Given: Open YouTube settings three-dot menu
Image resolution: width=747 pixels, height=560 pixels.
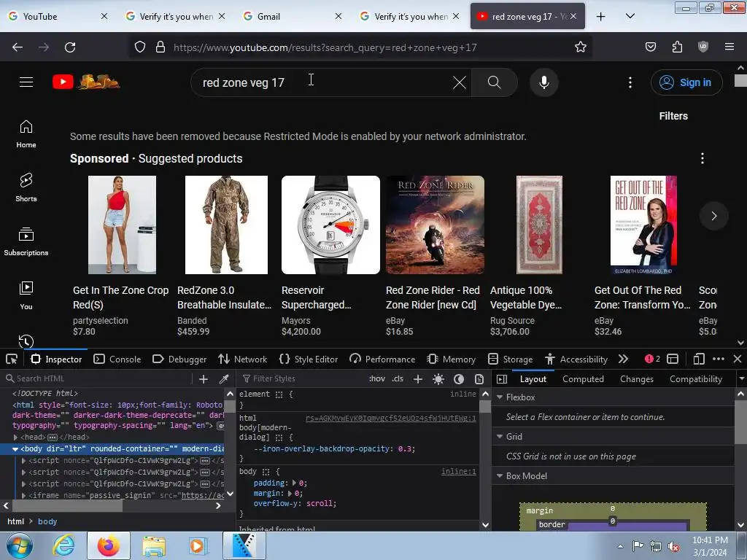Looking at the screenshot, I should tap(630, 82).
